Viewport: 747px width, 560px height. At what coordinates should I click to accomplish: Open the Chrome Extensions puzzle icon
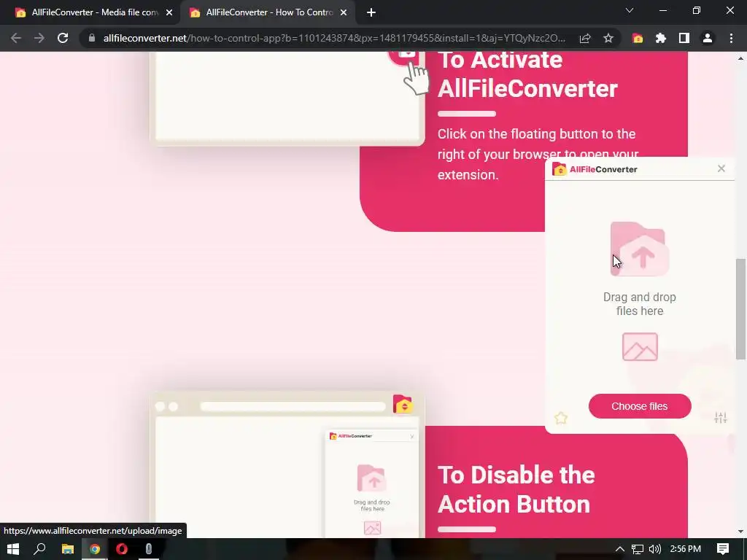click(661, 38)
